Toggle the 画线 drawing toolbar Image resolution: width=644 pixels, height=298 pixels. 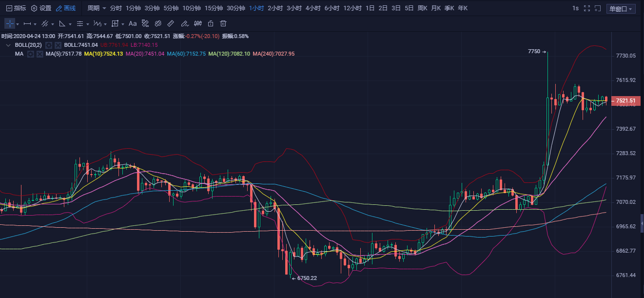click(x=66, y=8)
